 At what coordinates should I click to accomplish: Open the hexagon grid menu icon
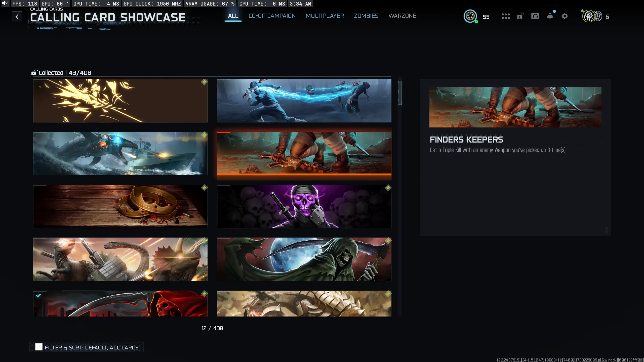tap(506, 16)
